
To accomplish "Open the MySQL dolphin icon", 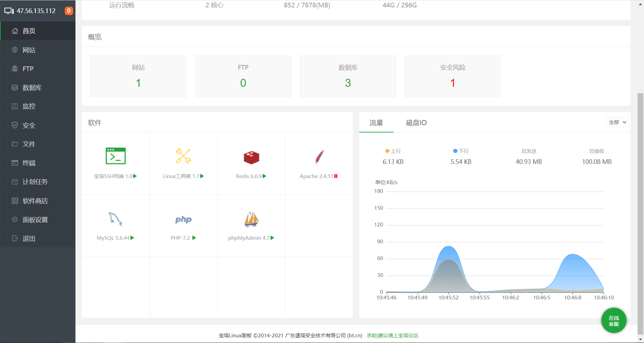I will tap(115, 219).
